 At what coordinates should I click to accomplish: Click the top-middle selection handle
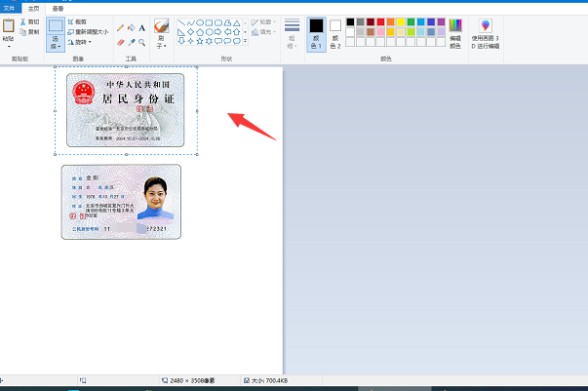coord(127,66)
